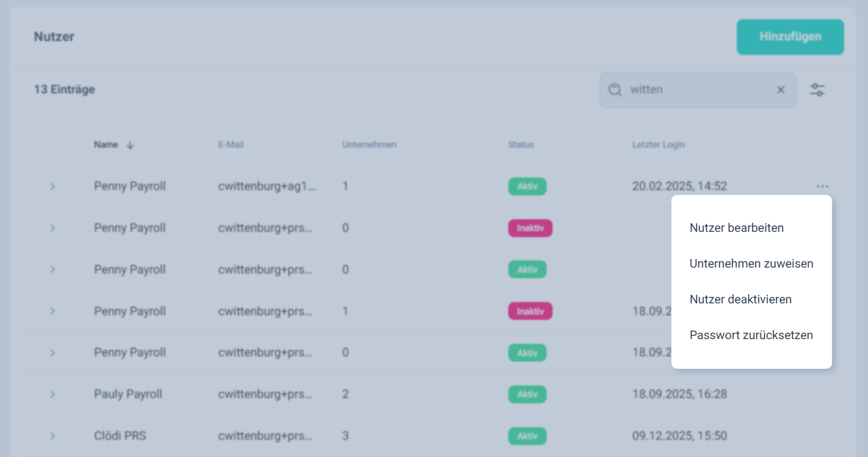Expand the Penny Payroll row with cwittenburg+ag1 email
Image resolution: width=868 pixels, height=457 pixels.
(52, 187)
